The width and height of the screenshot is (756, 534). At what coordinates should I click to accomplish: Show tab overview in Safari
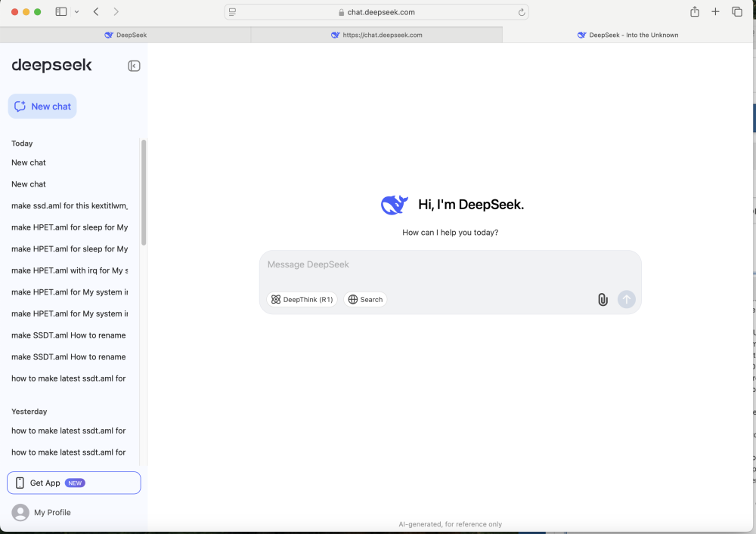[x=736, y=11]
